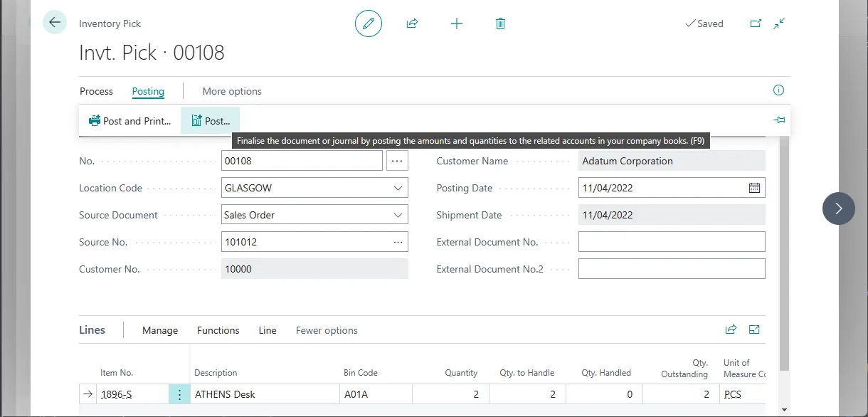Select ATHENS Desk description cell
Viewport: 868px width, 417px height.
pyautogui.click(x=265, y=394)
